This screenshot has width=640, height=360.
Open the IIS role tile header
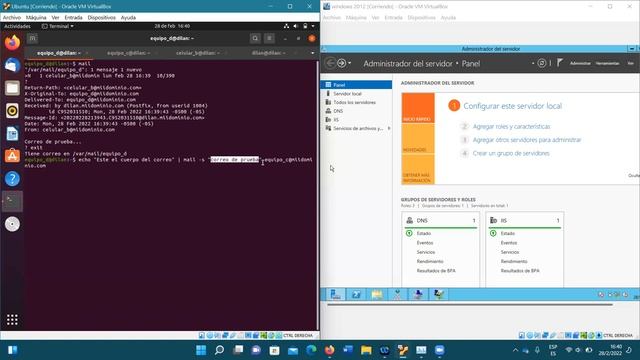point(525,220)
